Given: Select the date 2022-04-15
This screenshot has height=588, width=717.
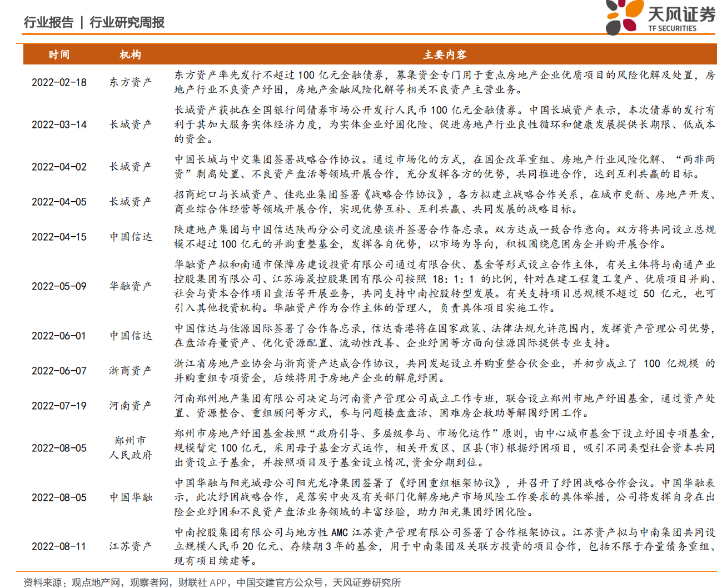Looking at the screenshot, I should 59,237.
